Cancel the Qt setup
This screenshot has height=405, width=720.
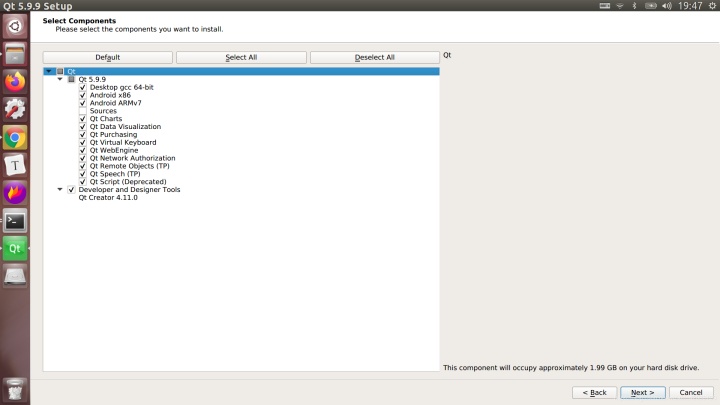[691, 393]
